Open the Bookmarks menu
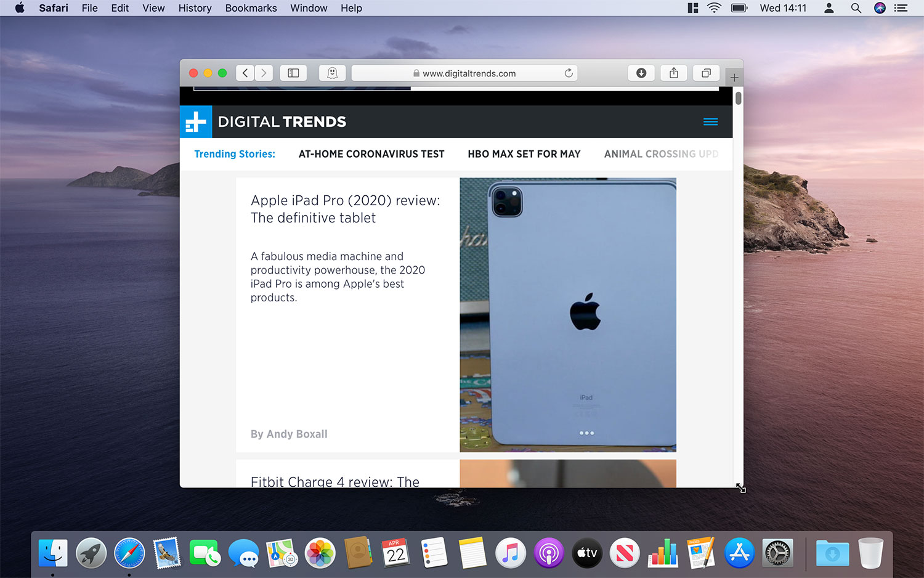 (x=251, y=8)
